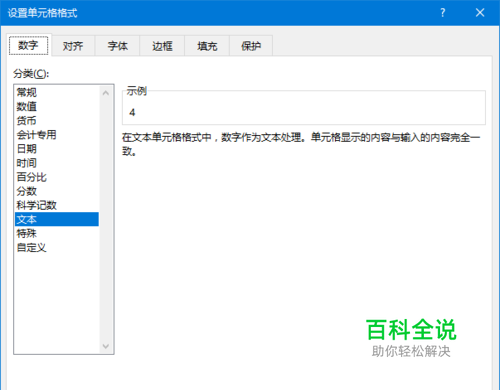Click scroll-up arrow of category list

[106, 93]
